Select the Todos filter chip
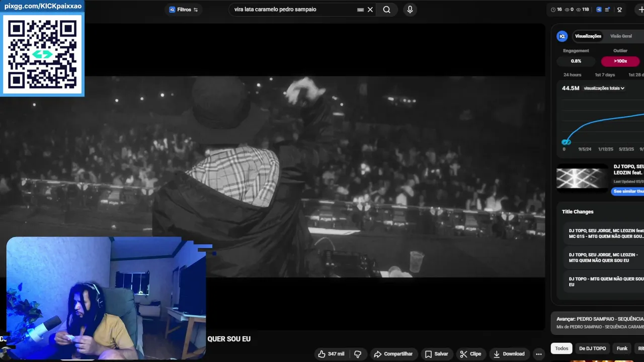 561,348
